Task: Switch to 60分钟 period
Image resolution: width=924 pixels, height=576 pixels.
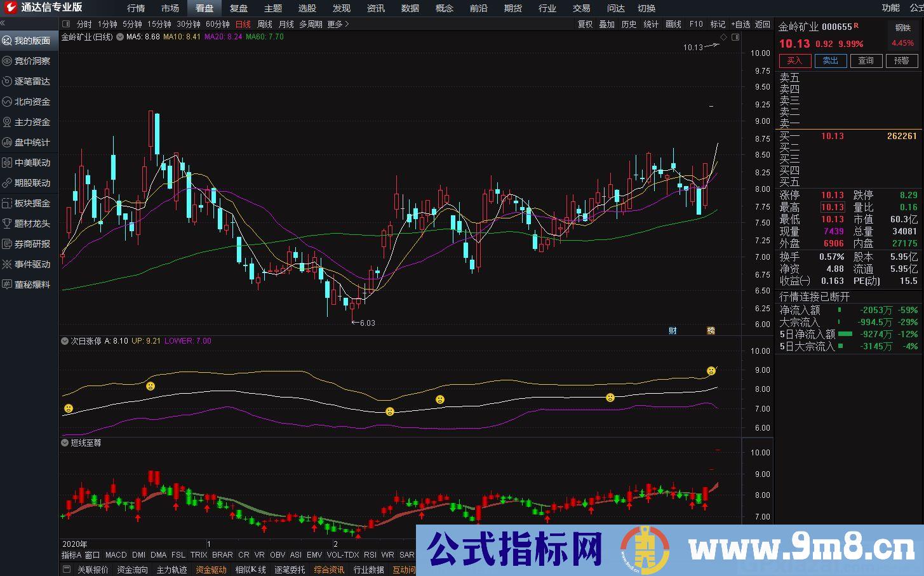Action: click(x=218, y=24)
